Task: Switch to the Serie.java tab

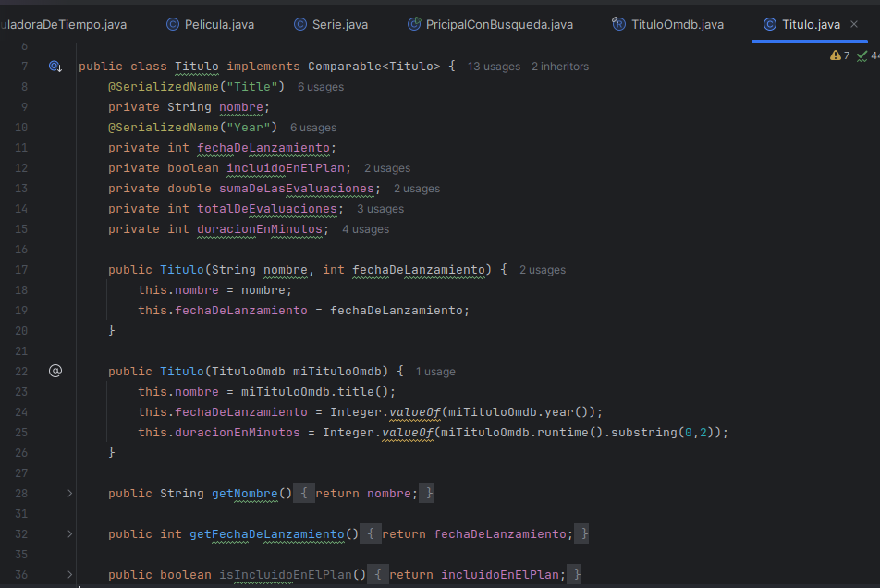Action: [x=331, y=24]
